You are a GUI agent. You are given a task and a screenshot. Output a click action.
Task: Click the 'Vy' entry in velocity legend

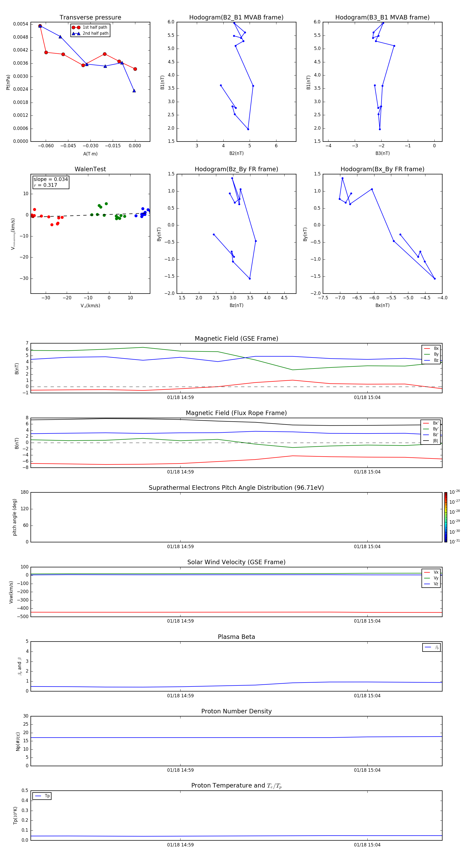pos(431,578)
